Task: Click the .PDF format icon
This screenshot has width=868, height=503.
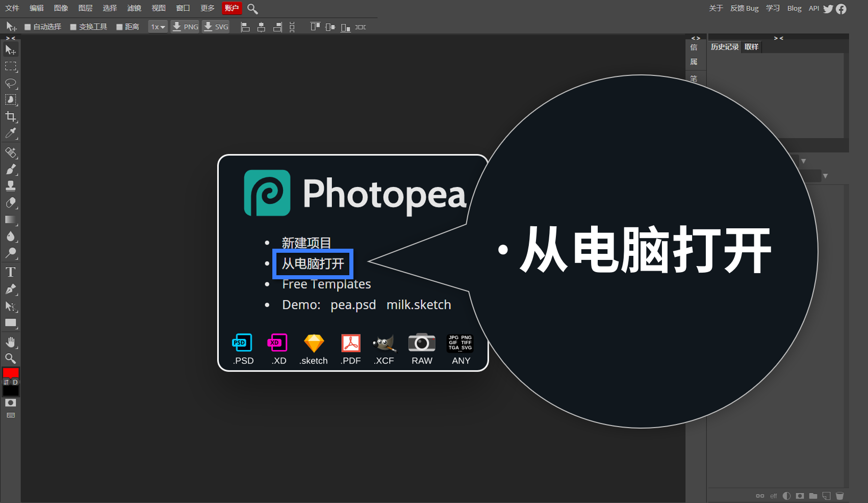Action: (x=351, y=350)
